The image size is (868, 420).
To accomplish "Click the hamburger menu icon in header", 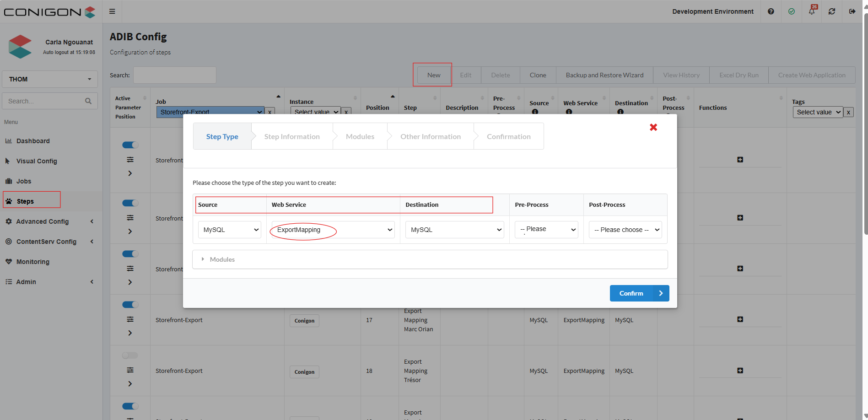I will click(112, 11).
